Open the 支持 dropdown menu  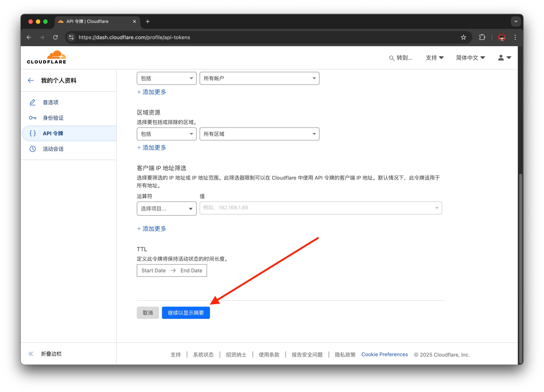pyautogui.click(x=434, y=58)
